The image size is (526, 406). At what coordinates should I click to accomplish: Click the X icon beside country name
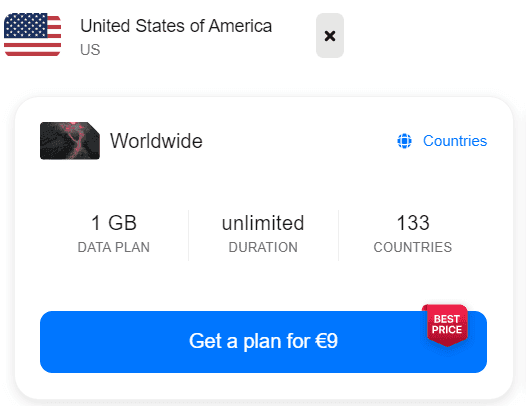(330, 36)
